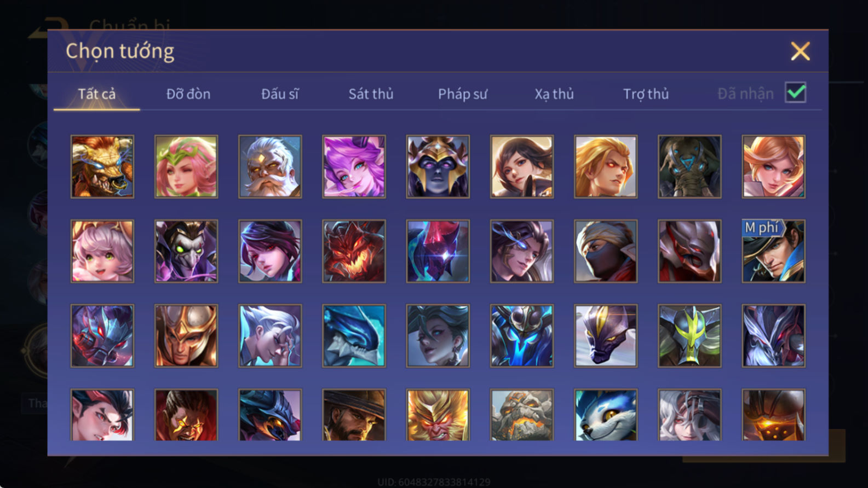Select the golden bull hero portrait

102,166
